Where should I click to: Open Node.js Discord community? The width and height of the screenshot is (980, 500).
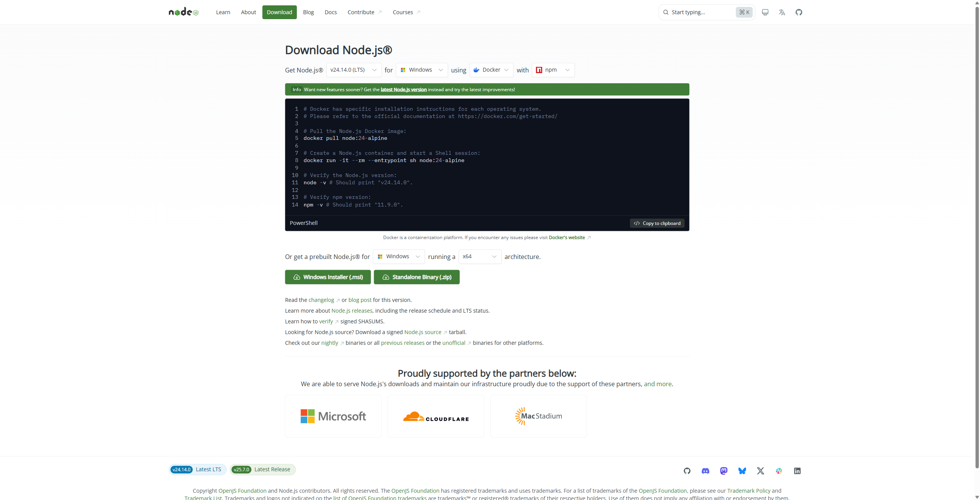point(705,470)
